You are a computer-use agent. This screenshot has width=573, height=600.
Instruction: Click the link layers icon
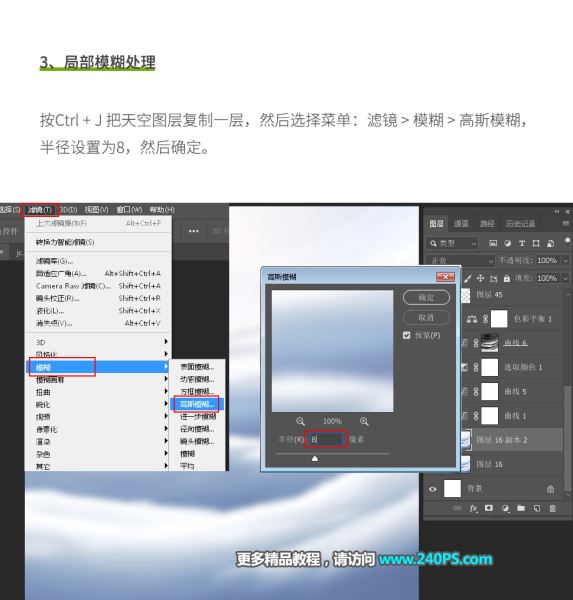point(457,508)
